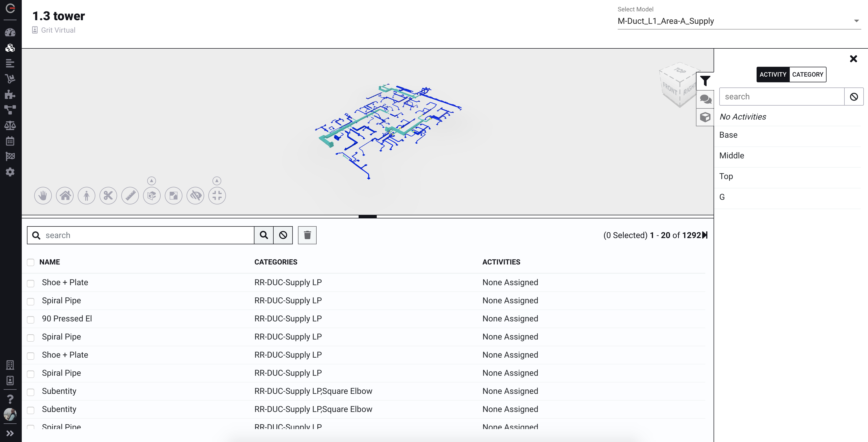
Task: Switch to the ACTIVITY tab
Action: coord(773,74)
